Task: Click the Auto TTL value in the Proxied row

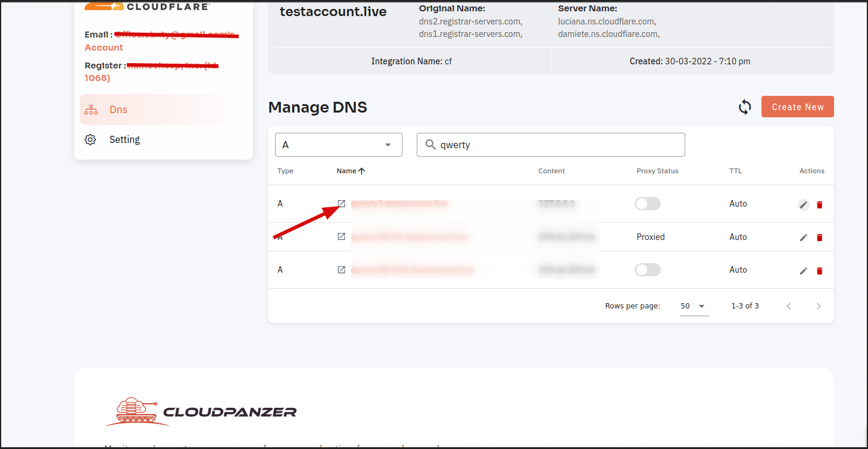Action: pos(738,237)
